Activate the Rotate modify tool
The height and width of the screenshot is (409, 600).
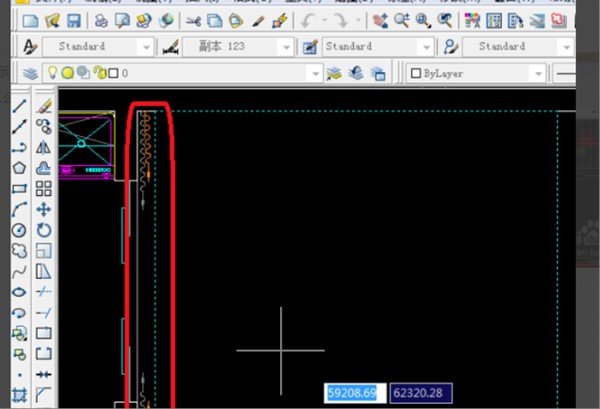pos(44,230)
